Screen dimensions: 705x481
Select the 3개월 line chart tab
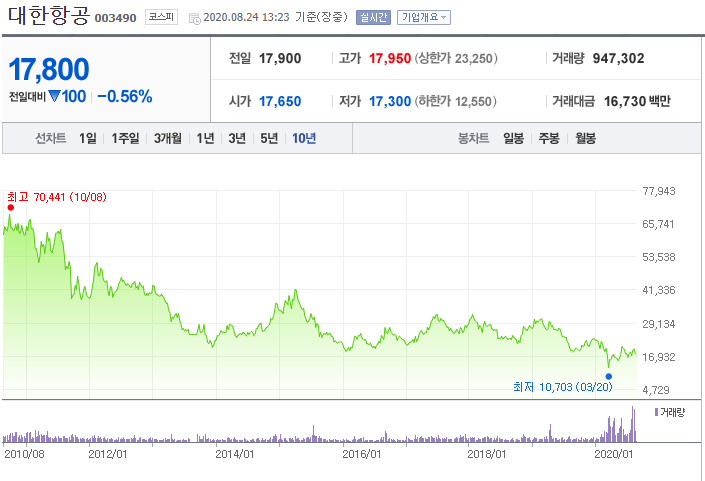click(x=168, y=138)
